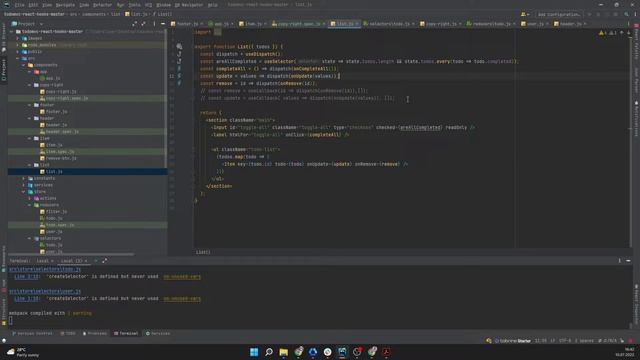Open Project panel options menu

(154, 24)
